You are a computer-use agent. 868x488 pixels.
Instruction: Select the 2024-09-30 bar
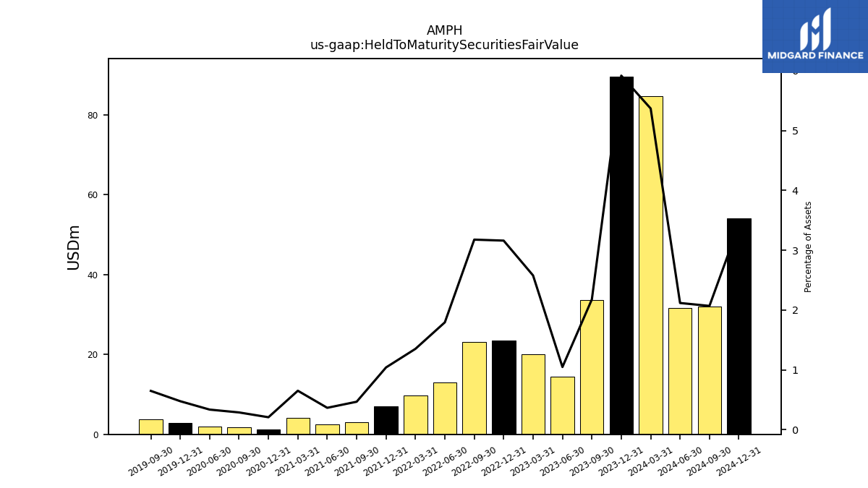pyautogui.click(x=710, y=370)
